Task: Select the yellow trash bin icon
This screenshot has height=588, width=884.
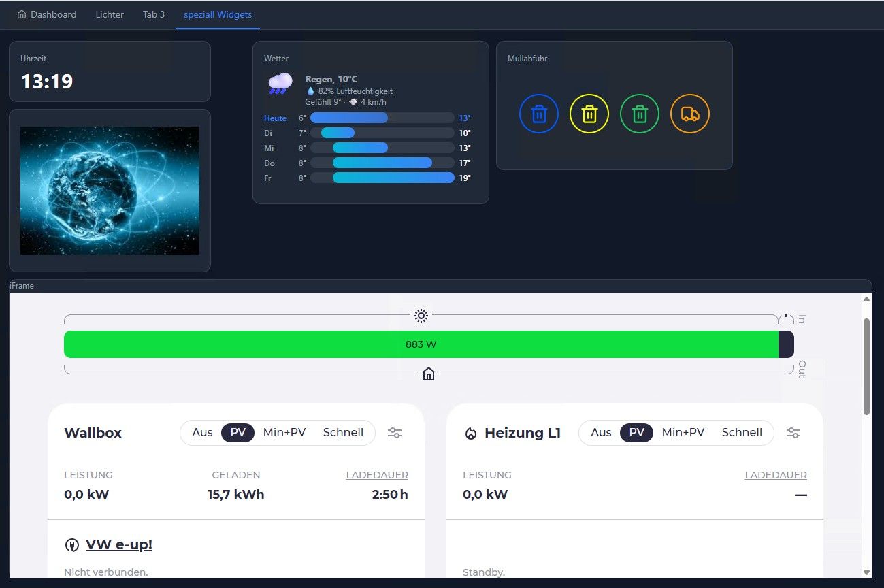Action: [589, 114]
